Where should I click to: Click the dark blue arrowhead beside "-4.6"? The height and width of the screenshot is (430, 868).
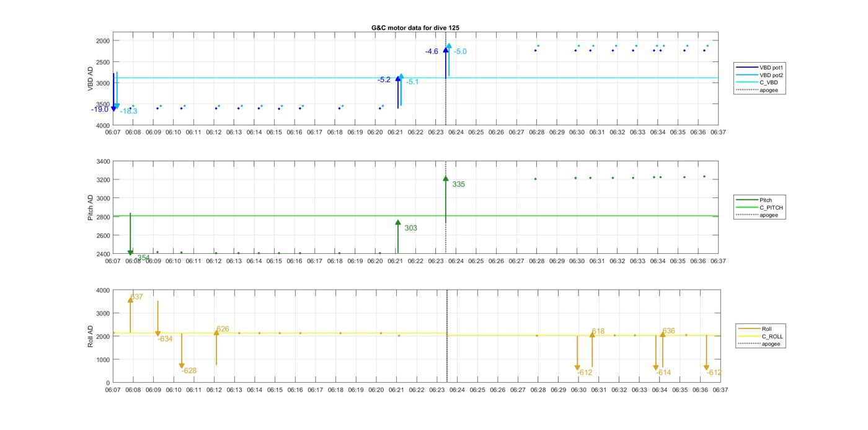pyautogui.click(x=446, y=50)
